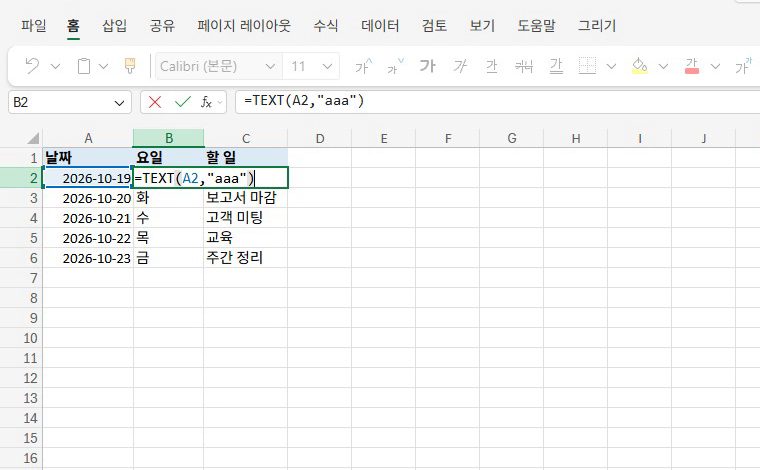Toggle bold formatting icon
Image resolution: width=760 pixels, height=470 pixels.
[428, 65]
